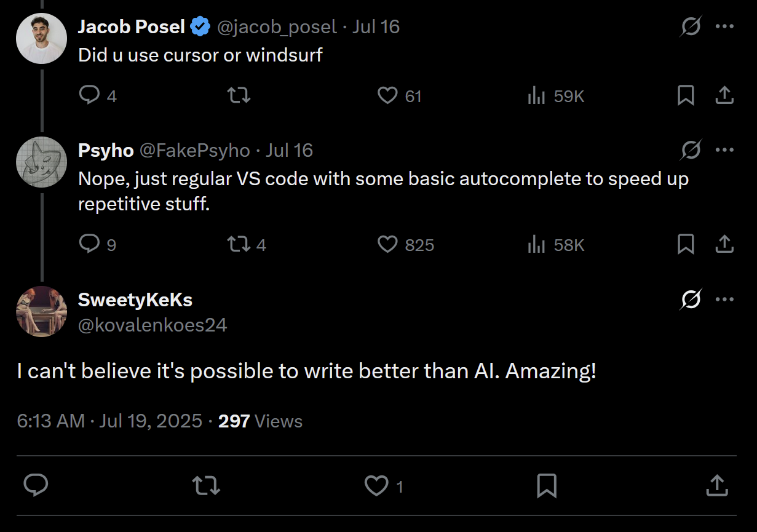Screen dimensions: 757x532
Task: Share SweetyKeKs's main tweet
Action: pos(717,486)
